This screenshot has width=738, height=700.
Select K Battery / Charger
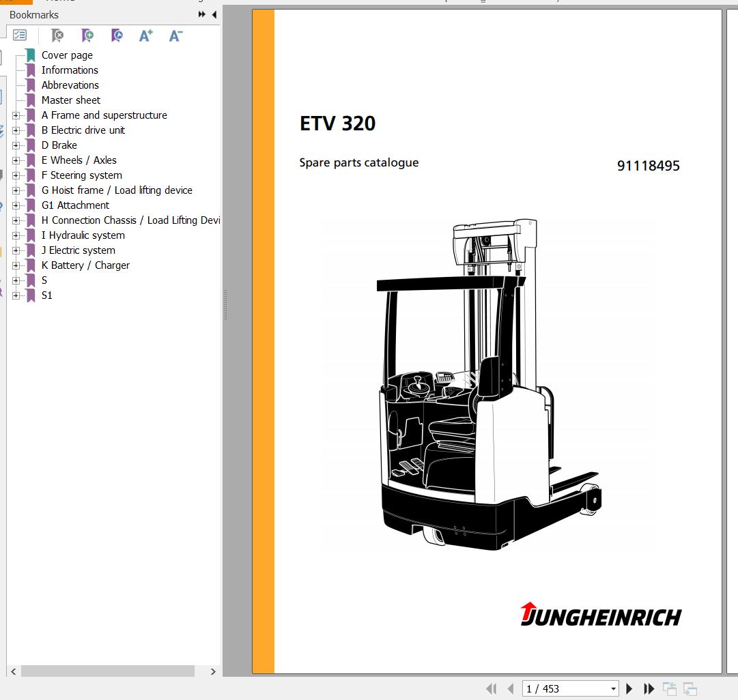click(85, 266)
